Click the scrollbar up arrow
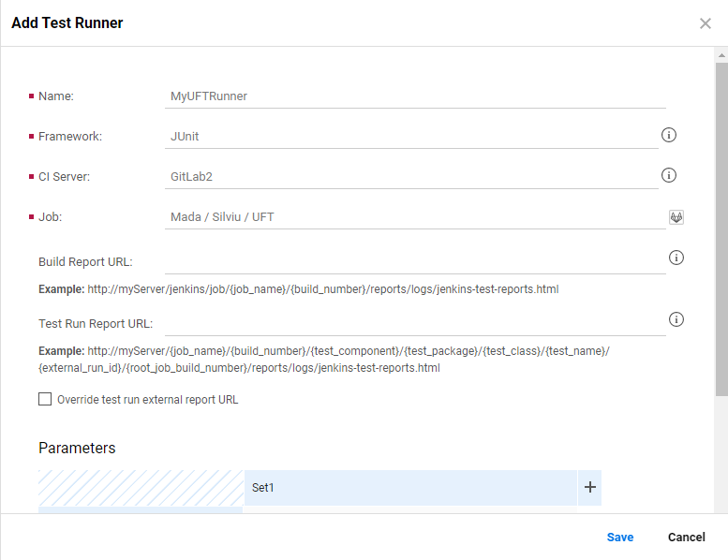728x560 pixels. point(721,55)
